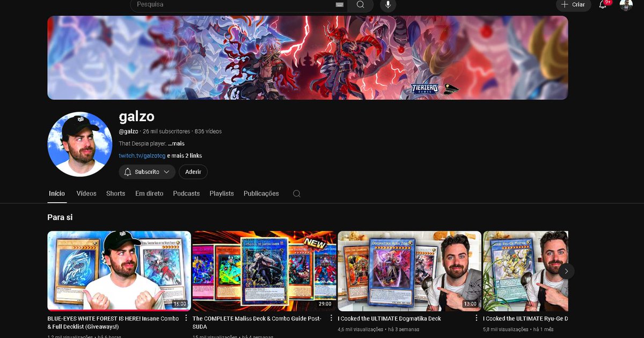Open the Em direto tab

tap(149, 194)
